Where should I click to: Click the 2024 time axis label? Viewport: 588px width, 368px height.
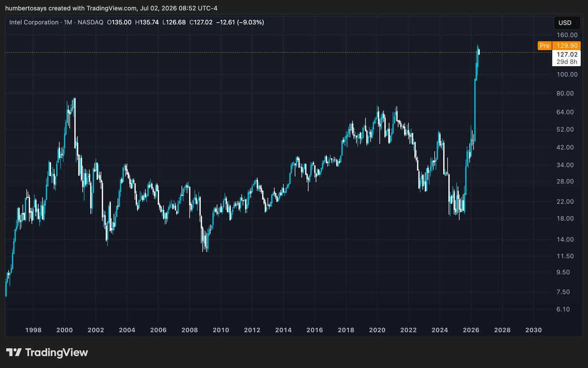point(440,330)
